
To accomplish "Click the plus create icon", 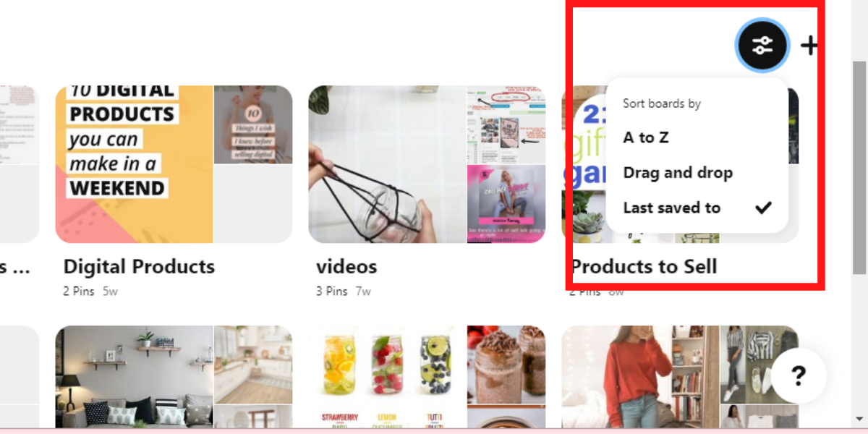I will (809, 46).
